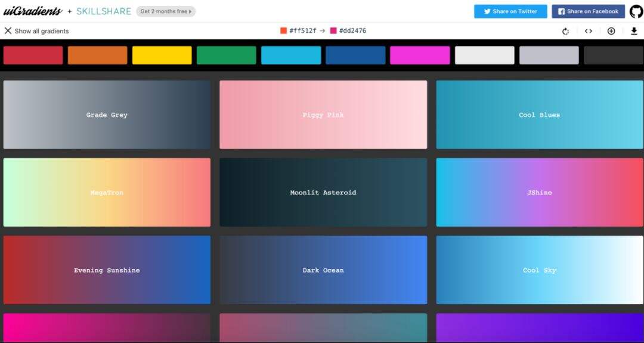Open the CSS code brackets icon
Viewport: 644px width, 343px height.
pyautogui.click(x=589, y=31)
